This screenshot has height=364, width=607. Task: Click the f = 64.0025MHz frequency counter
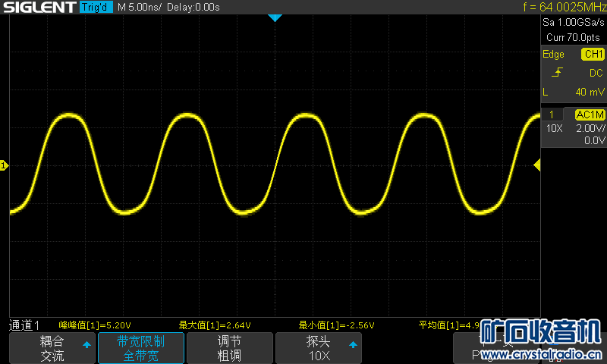click(565, 7)
